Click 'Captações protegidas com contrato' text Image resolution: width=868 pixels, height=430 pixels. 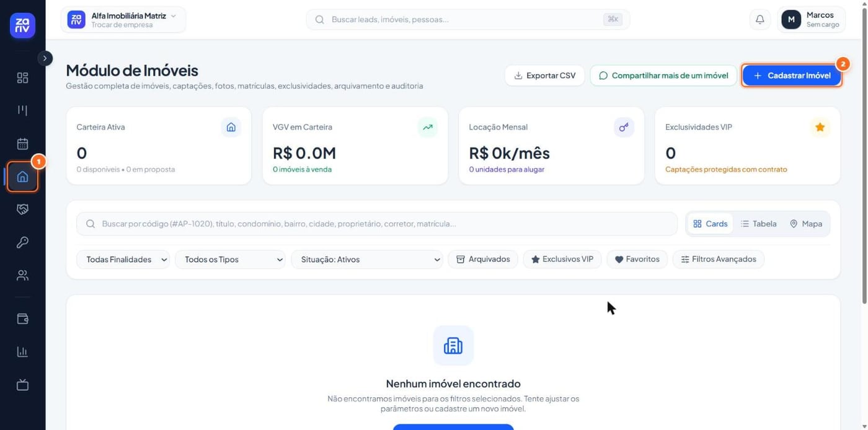click(x=726, y=169)
